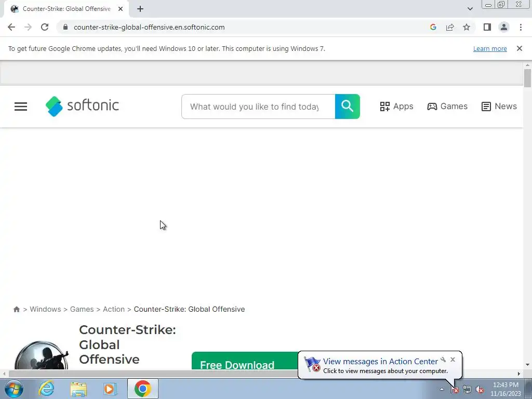532x399 pixels.
Task: Open the Games section
Action: coord(447,107)
